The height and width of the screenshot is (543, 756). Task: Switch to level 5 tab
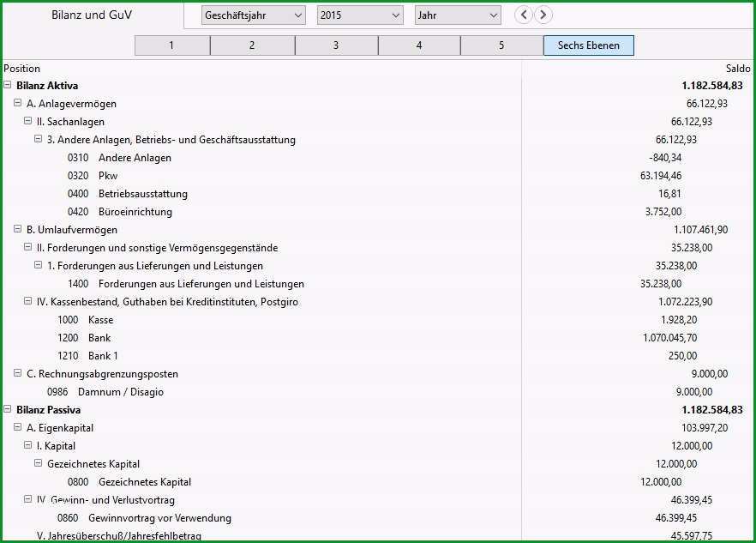(x=501, y=45)
